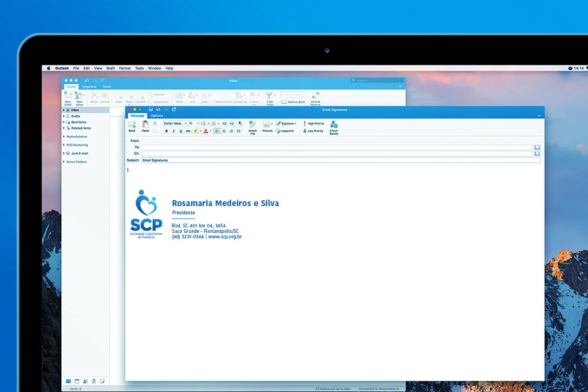Toggle Underline formatting
The image size is (588, 392).
[x=181, y=131]
